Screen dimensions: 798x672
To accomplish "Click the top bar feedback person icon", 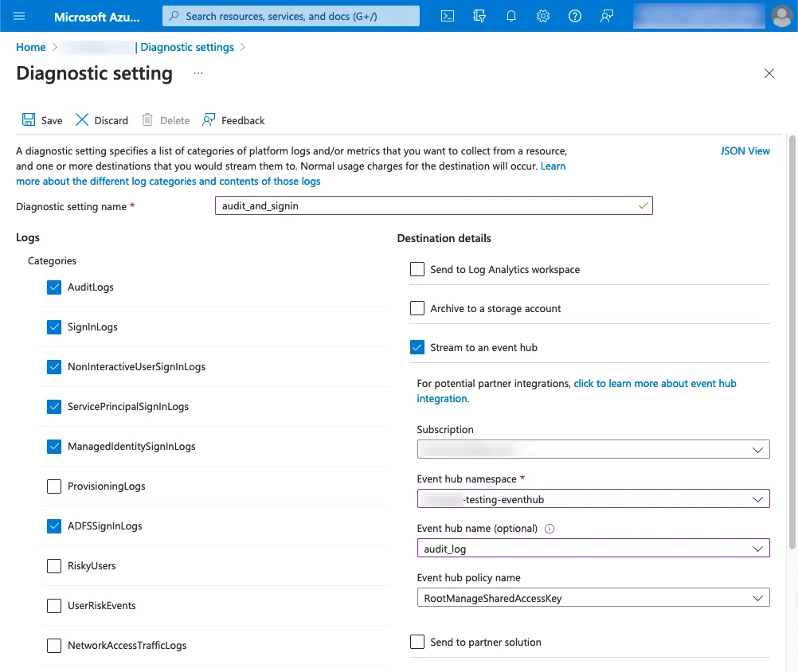I will 607,16.
